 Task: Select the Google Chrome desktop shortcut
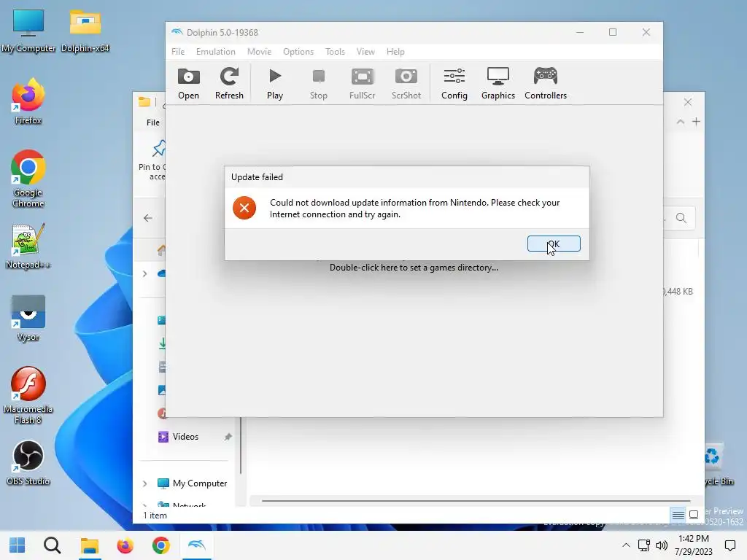[x=28, y=179]
